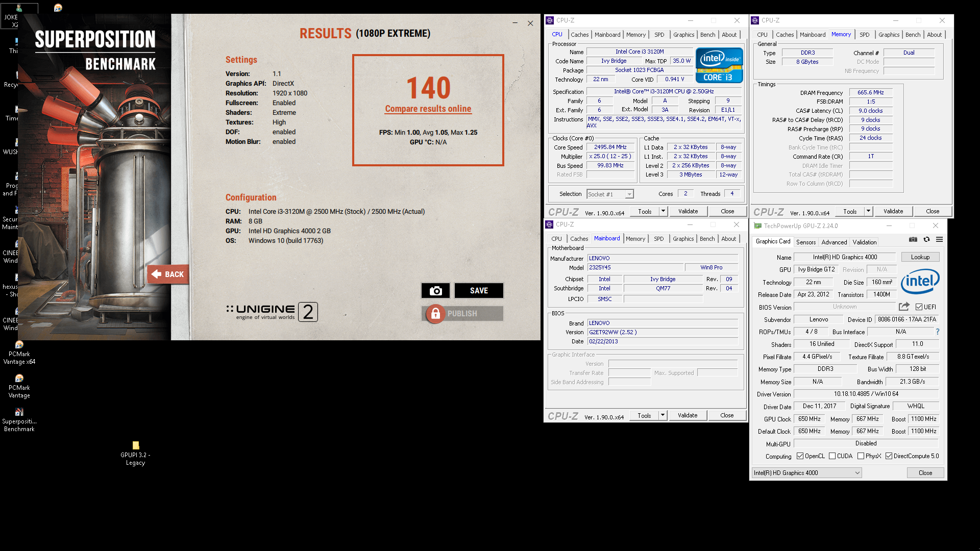Switch to the Sensors tab in GPU-Z

coord(805,242)
